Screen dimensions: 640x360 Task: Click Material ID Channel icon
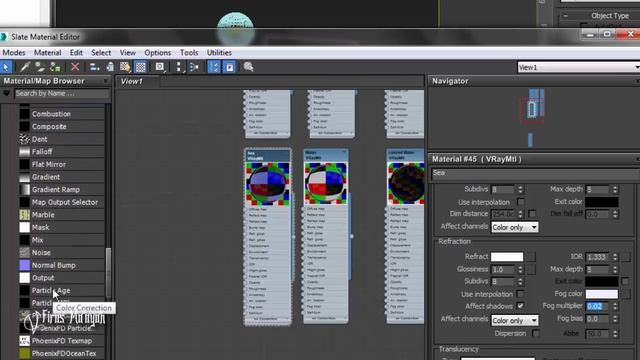click(160, 67)
